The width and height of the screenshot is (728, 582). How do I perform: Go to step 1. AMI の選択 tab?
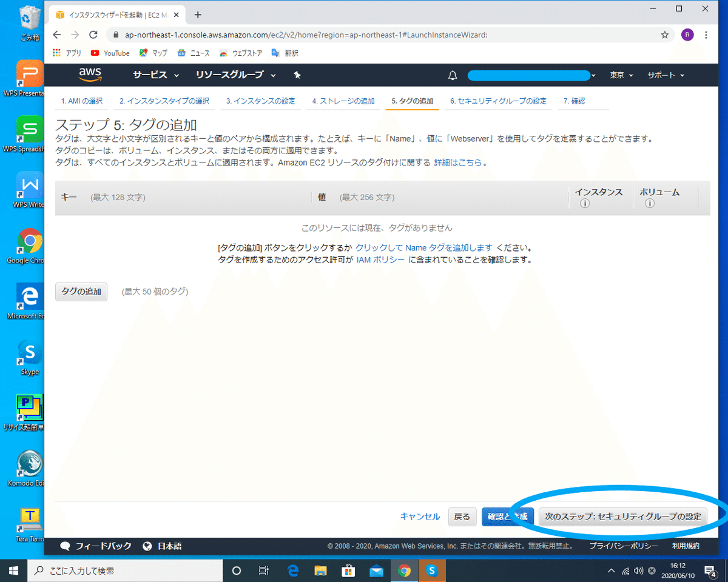click(x=82, y=101)
